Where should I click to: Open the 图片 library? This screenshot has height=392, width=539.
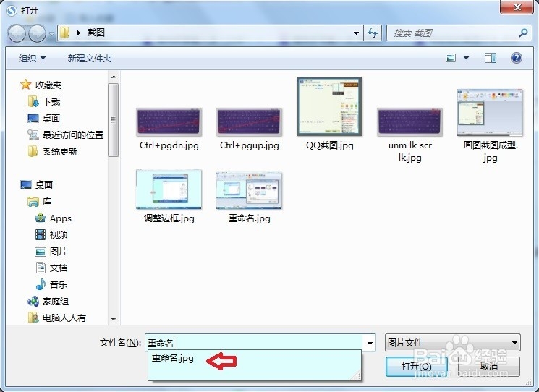[51, 252]
